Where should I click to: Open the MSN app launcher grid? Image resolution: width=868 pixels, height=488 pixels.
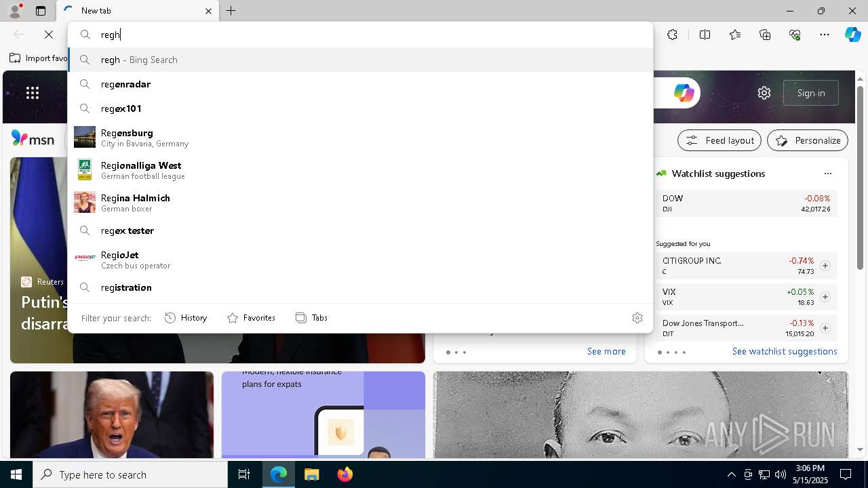(33, 93)
